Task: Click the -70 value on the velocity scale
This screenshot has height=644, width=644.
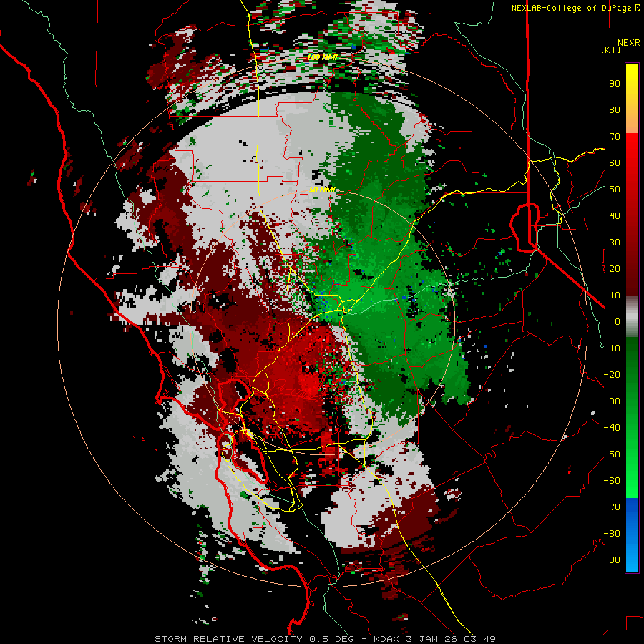Action: tap(612, 507)
